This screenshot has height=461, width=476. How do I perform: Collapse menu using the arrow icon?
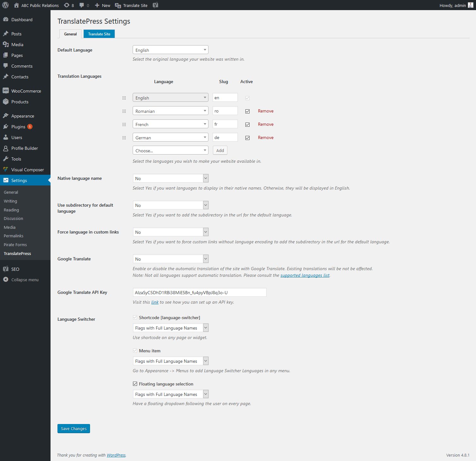tap(6, 280)
